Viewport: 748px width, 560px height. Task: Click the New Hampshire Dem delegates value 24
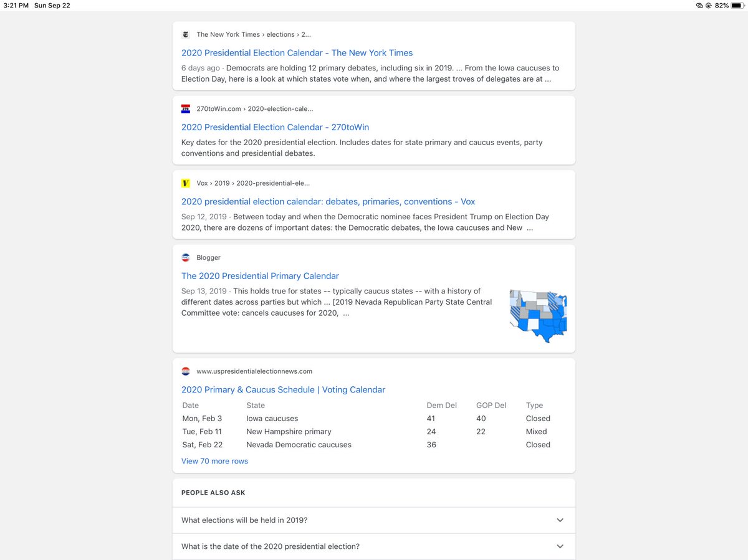coord(431,432)
